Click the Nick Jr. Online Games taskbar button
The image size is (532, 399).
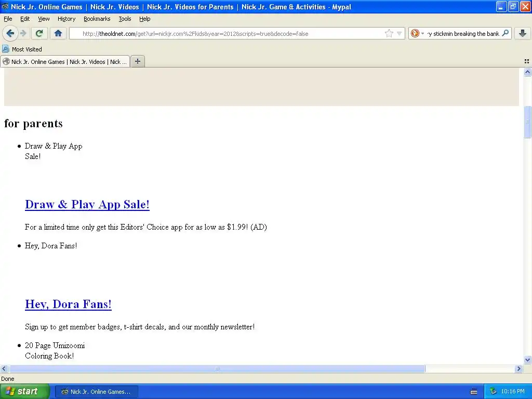coord(96,392)
